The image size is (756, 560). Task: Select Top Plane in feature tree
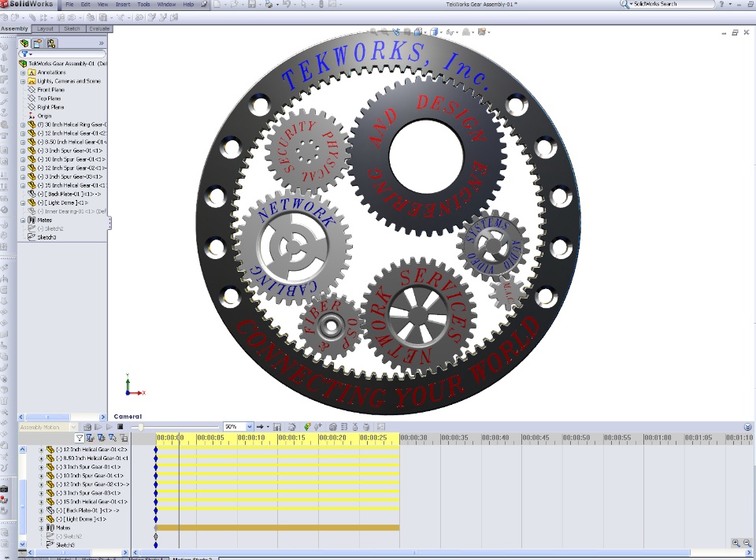coord(49,98)
